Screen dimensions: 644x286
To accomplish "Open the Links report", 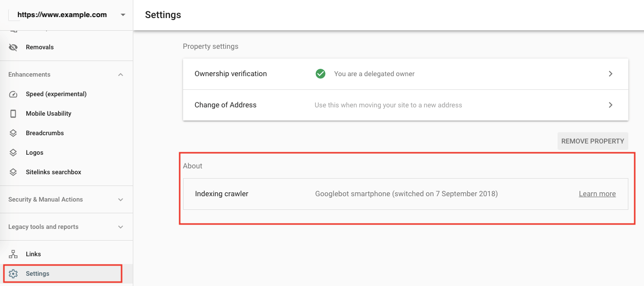I will coord(66,254).
